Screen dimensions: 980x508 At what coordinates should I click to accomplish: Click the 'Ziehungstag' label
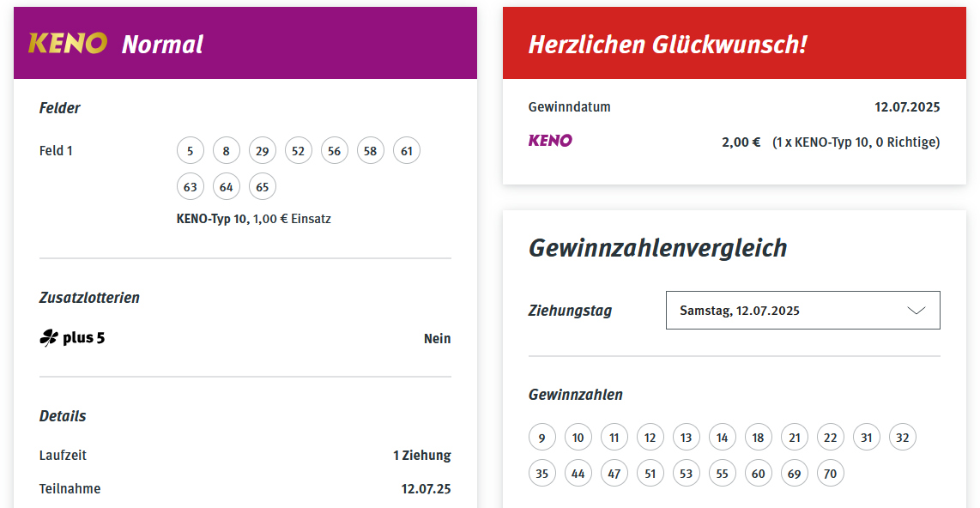pos(570,311)
